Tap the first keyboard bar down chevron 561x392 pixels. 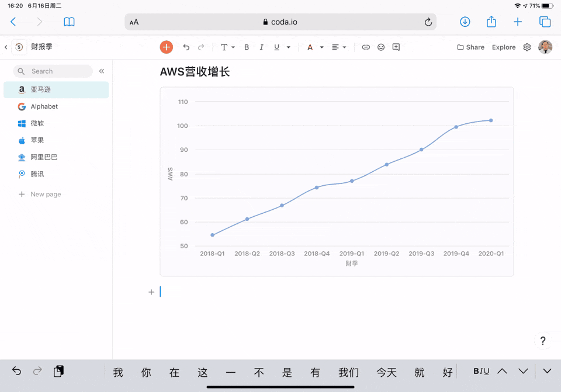[x=523, y=371]
